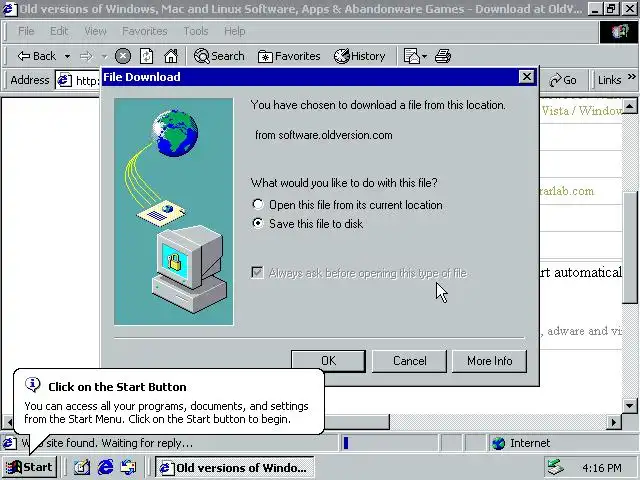This screenshot has width=640, height=480.
Task: Open the View menu
Action: click(96, 31)
